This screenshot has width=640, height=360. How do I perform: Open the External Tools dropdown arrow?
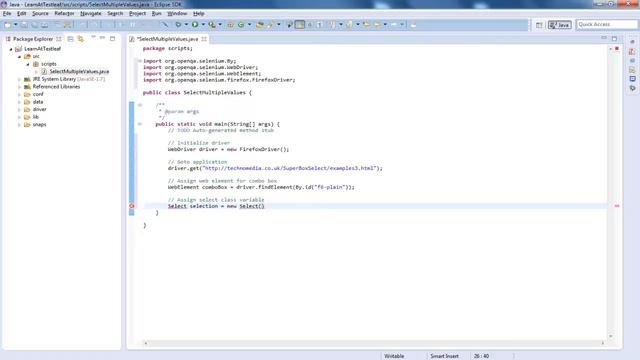click(x=220, y=24)
